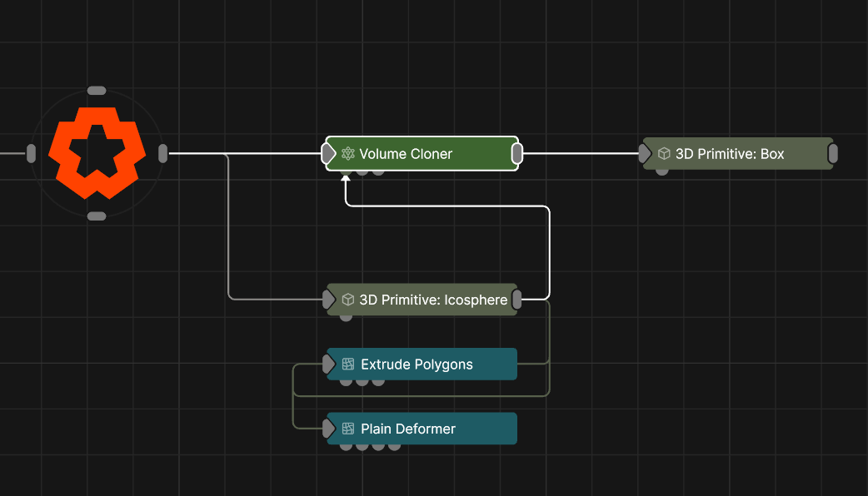Viewport: 868px width, 496px height.
Task: Click the Plain Deformer input arrow port
Action: [x=328, y=429]
